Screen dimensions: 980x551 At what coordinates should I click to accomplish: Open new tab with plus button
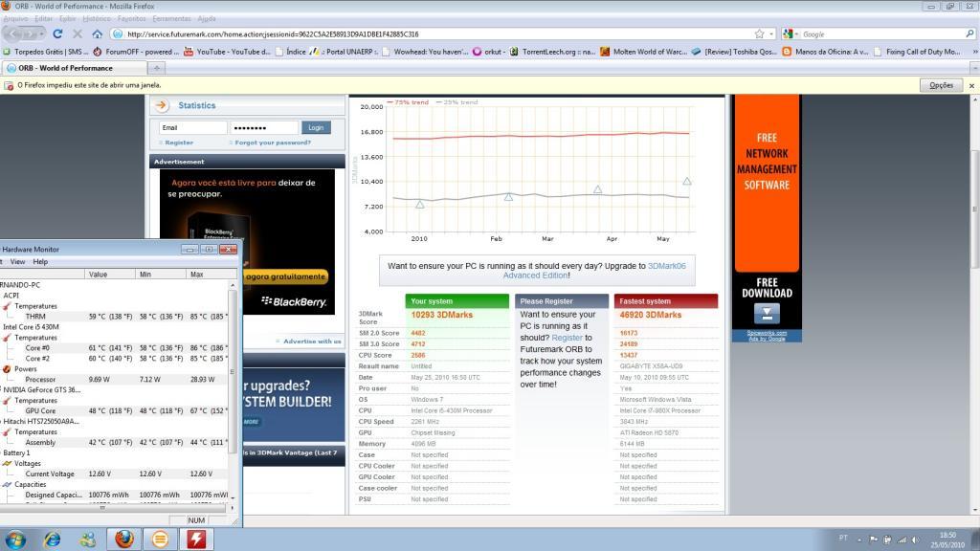tap(157, 68)
